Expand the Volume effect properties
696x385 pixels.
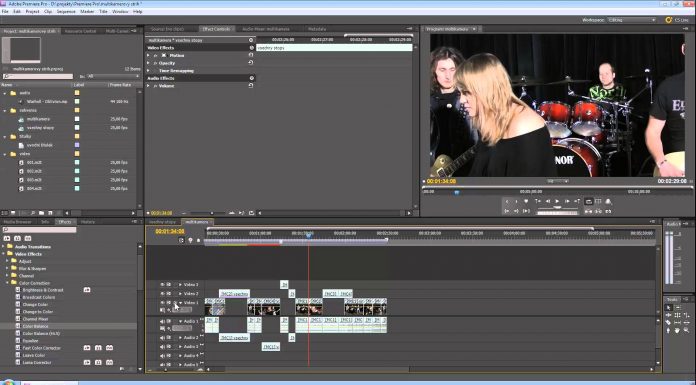pyautogui.click(x=149, y=86)
